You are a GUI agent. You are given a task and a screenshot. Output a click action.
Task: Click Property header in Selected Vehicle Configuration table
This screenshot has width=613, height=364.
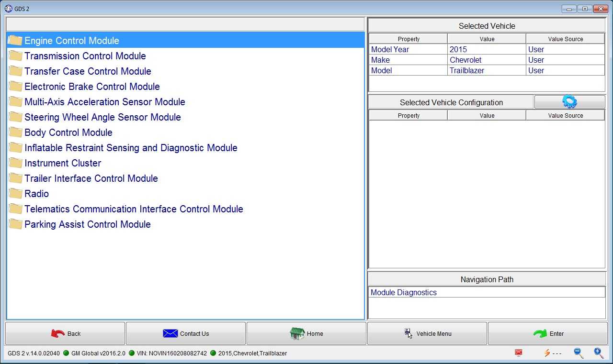pyautogui.click(x=409, y=115)
